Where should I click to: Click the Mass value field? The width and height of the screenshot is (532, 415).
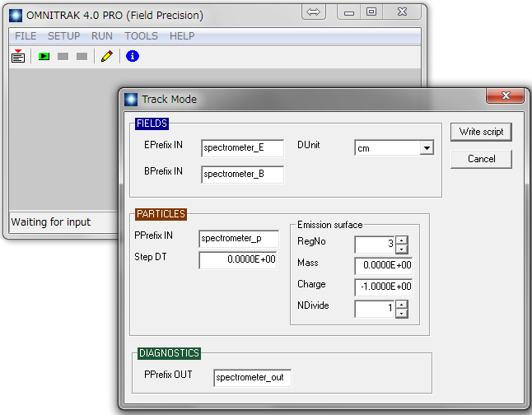click(384, 266)
